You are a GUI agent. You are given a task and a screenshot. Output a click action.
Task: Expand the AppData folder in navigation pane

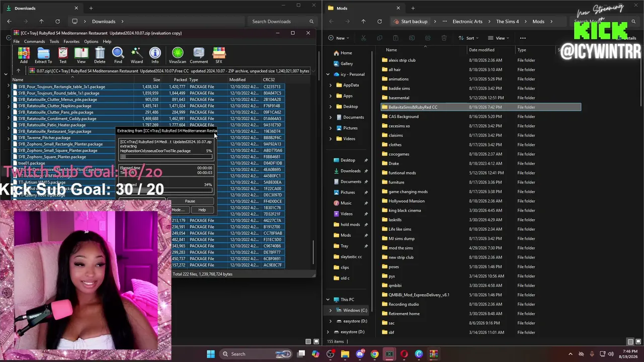click(331, 85)
